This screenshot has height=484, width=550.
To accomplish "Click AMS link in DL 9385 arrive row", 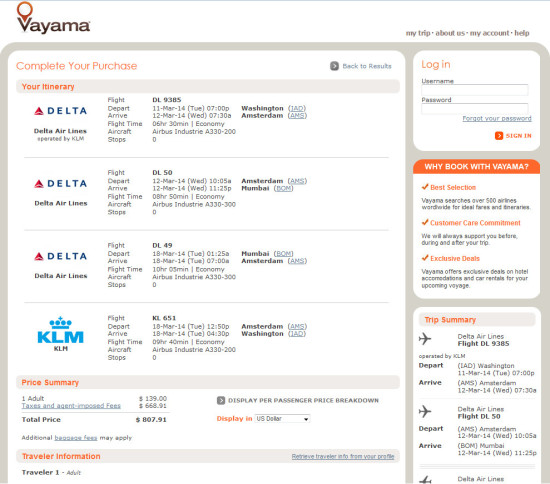I will pos(297,115).
